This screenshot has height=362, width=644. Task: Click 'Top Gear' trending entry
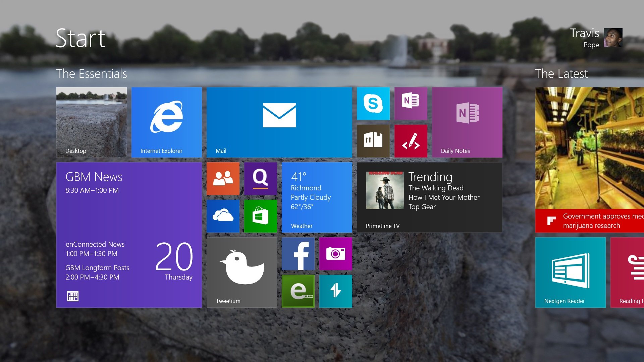(x=422, y=207)
